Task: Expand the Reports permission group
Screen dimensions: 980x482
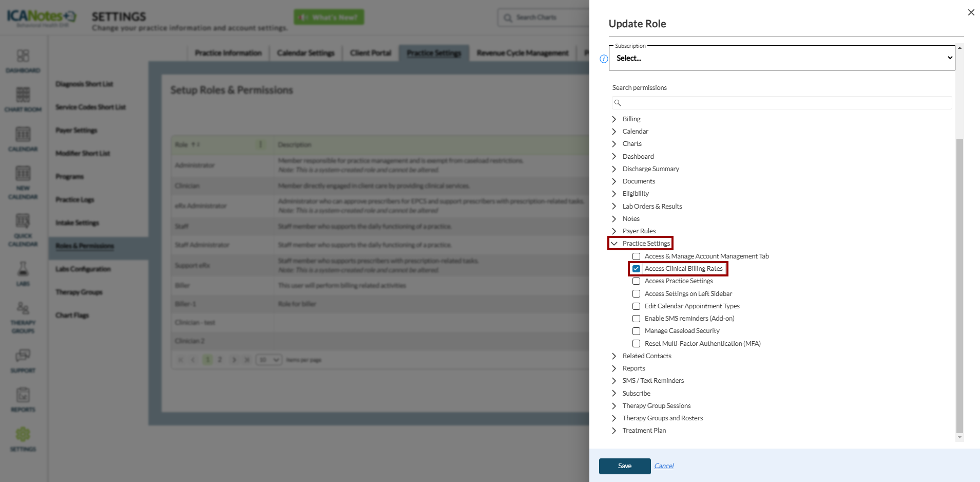Action: 614,368
